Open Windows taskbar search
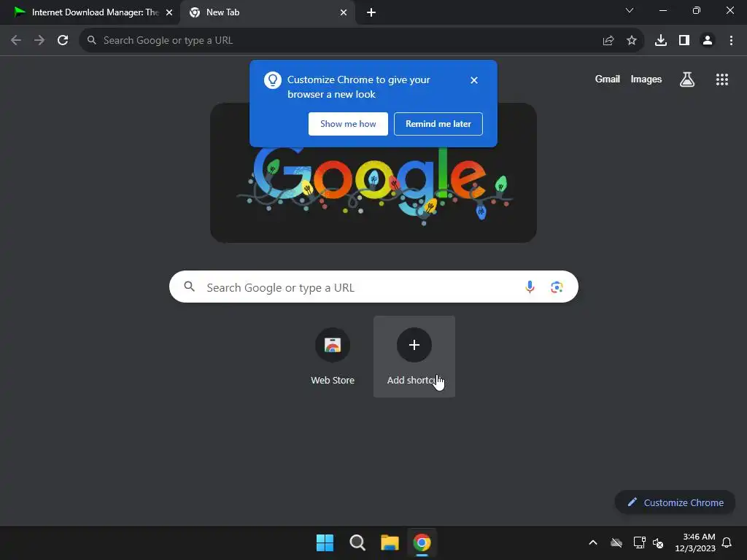Image resolution: width=747 pixels, height=560 pixels. [x=357, y=542]
